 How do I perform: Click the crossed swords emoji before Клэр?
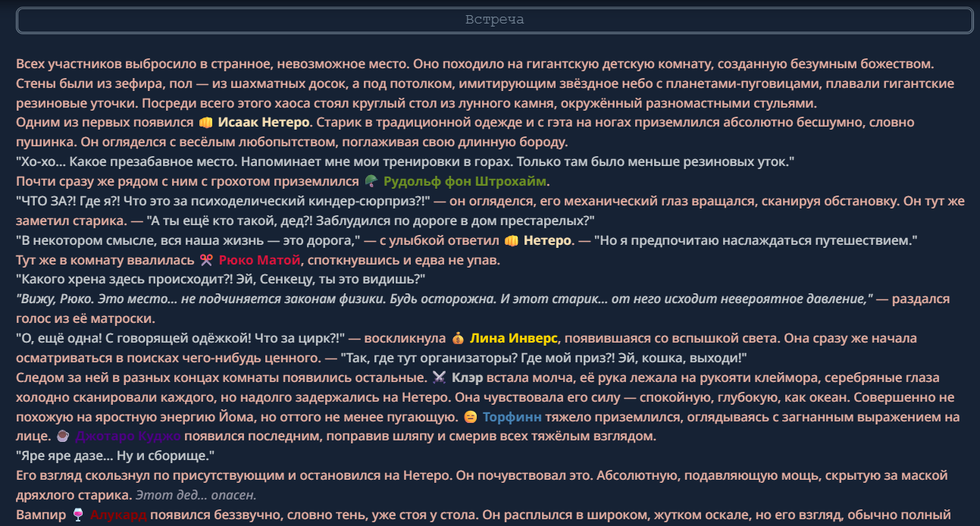[439, 377]
